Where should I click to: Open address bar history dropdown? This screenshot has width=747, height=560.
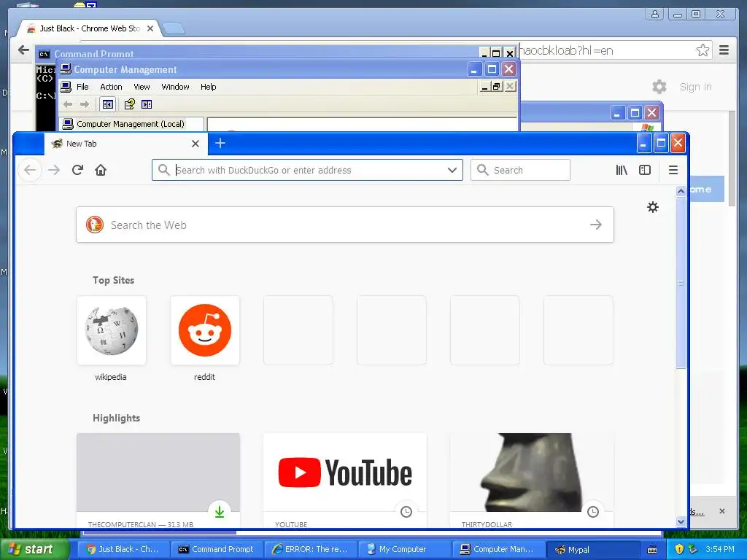(x=452, y=170)
